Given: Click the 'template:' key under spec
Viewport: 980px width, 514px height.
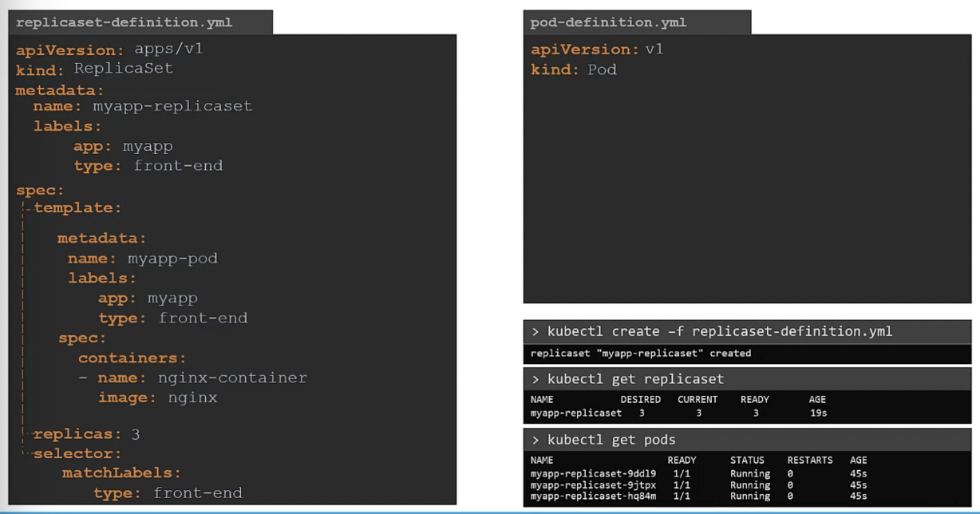Looking at the screenshot, I should [77, 208].
